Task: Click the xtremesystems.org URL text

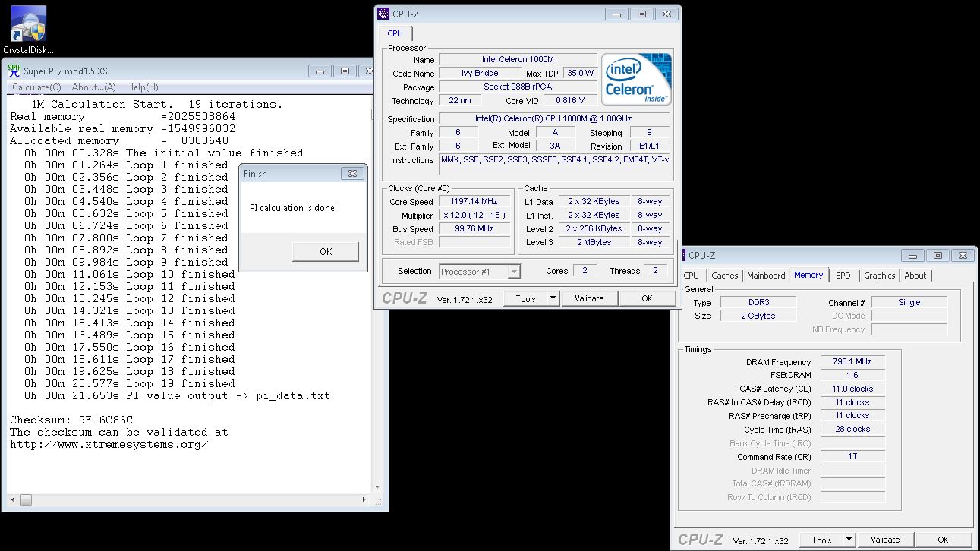Action: 109,444
